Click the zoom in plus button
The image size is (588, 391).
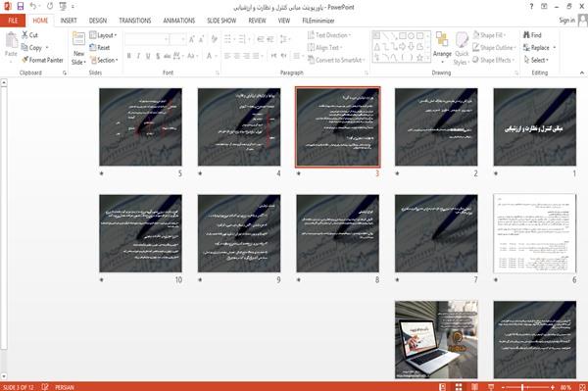(x=553, y=387)
